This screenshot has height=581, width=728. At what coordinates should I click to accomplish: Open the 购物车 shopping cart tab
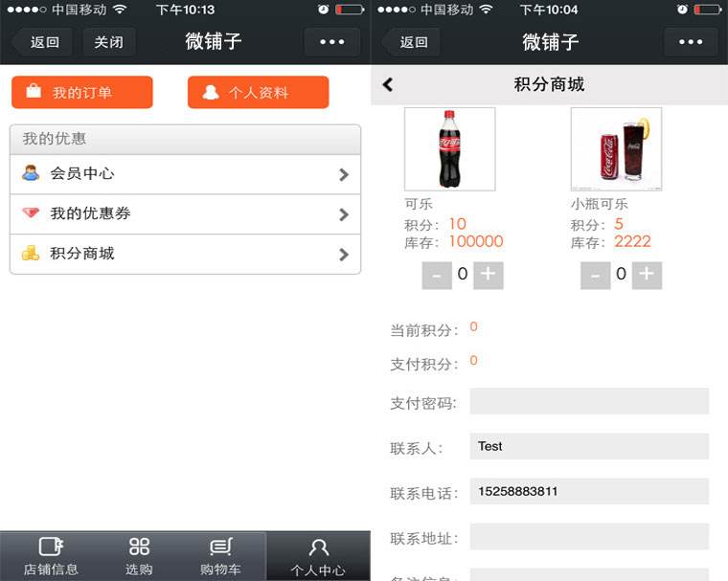pos(220,556)
